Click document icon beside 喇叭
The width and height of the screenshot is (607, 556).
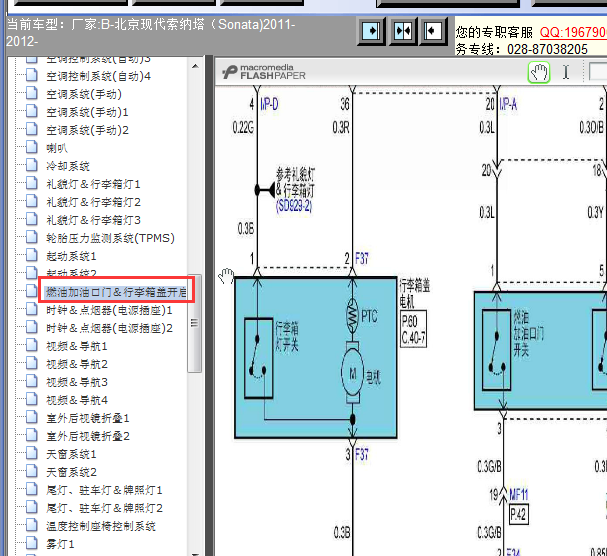point(31,146)
